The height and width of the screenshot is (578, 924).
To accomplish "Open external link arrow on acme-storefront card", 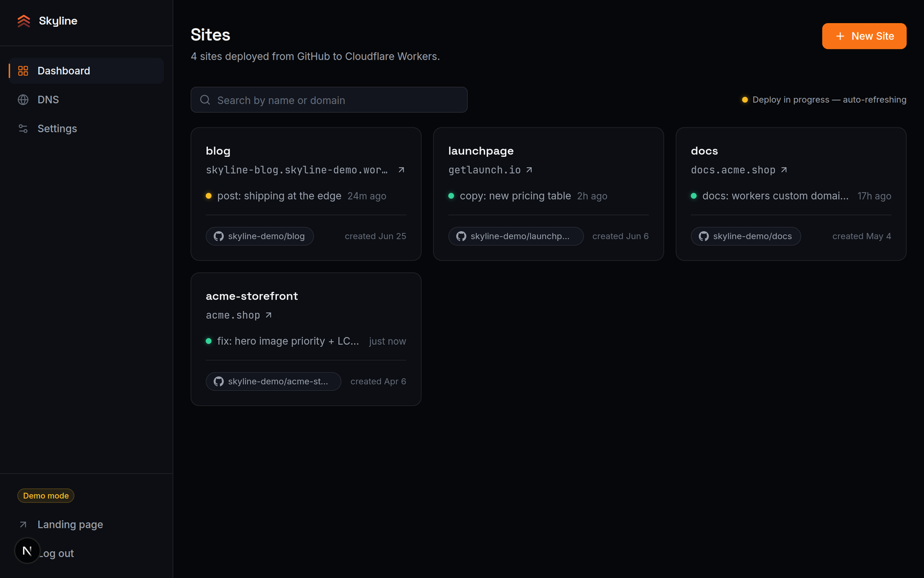I will tap(268, 315).
